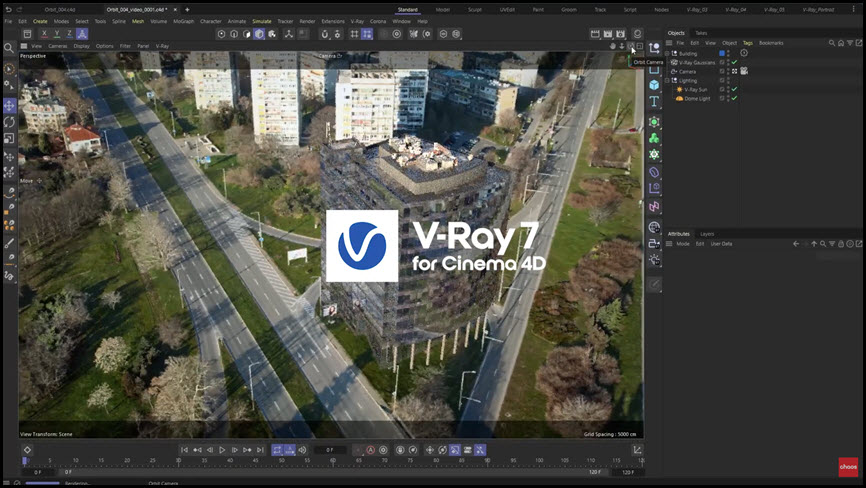The image size is (866, 488).
Task: Click the Orbit Camera viewport icon
Action: [x=631, y=46]
